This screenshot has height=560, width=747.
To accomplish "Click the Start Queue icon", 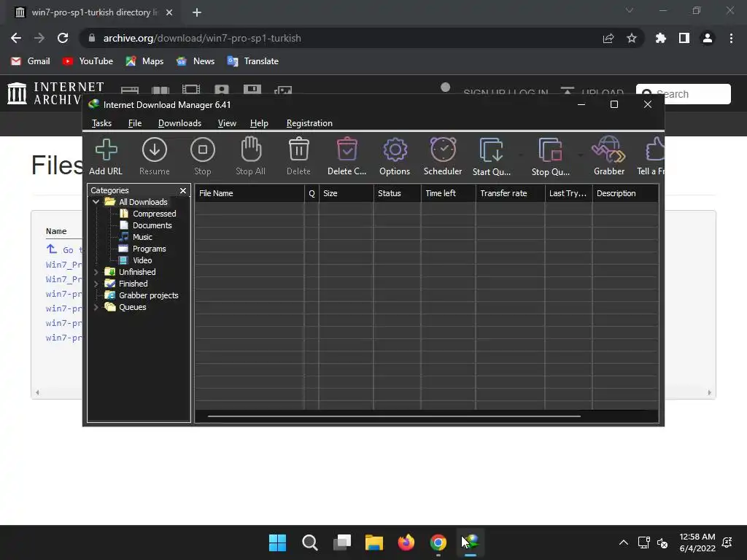I will [x=491, y=156].
